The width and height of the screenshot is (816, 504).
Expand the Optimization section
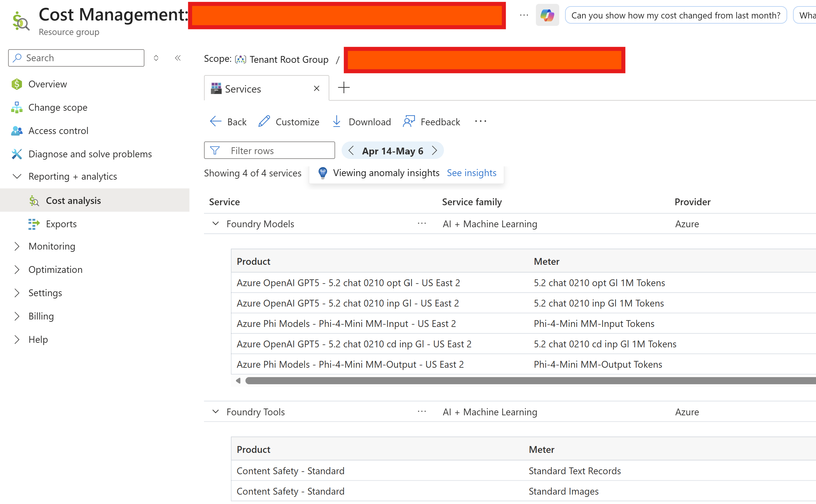click(x=17, y=270)
